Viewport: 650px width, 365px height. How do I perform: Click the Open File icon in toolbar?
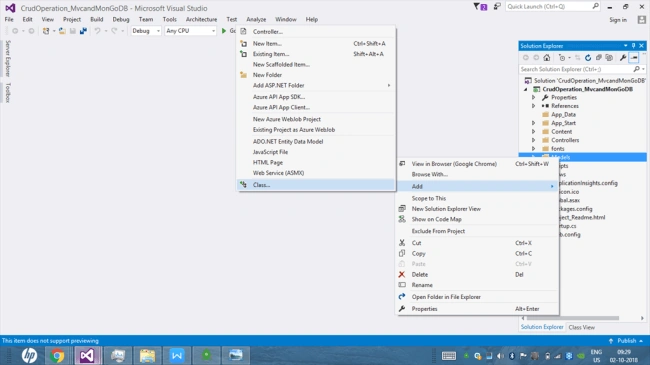(x=62, y=31)
